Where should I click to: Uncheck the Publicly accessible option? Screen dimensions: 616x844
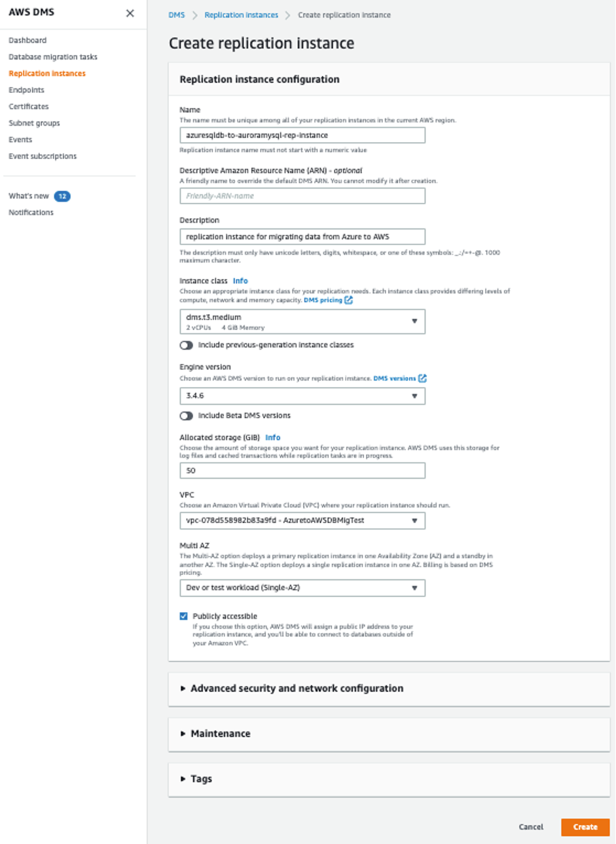185,615
